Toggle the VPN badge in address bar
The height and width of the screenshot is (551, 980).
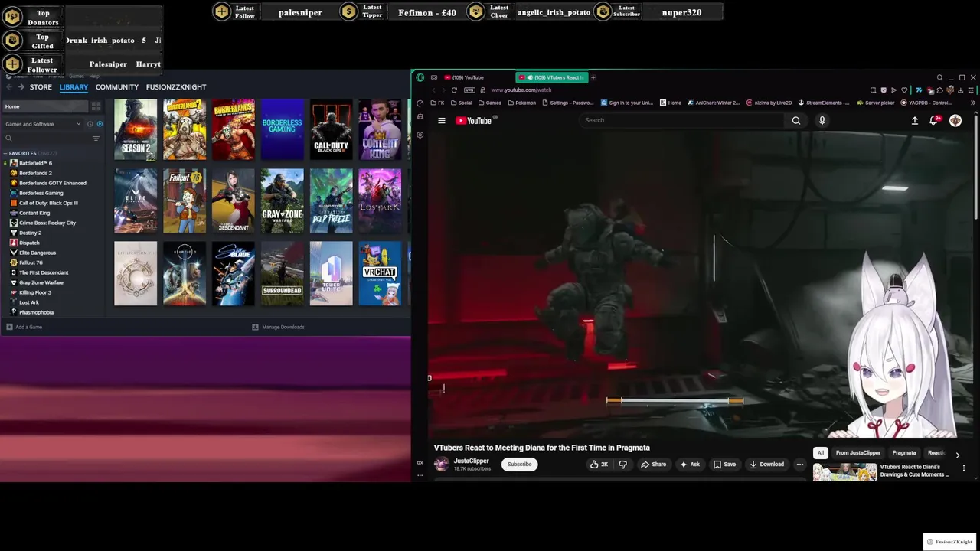point(469,90)
